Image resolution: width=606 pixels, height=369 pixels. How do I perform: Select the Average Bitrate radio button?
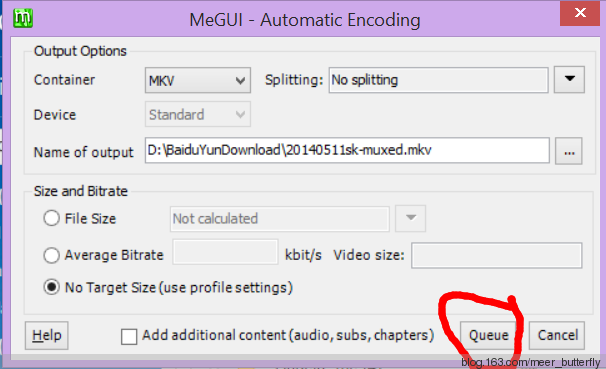coord(51,255)
